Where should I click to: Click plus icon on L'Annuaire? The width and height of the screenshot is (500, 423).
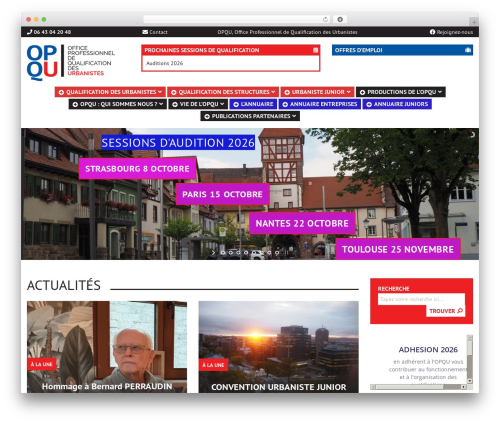(x=236, y=104)
